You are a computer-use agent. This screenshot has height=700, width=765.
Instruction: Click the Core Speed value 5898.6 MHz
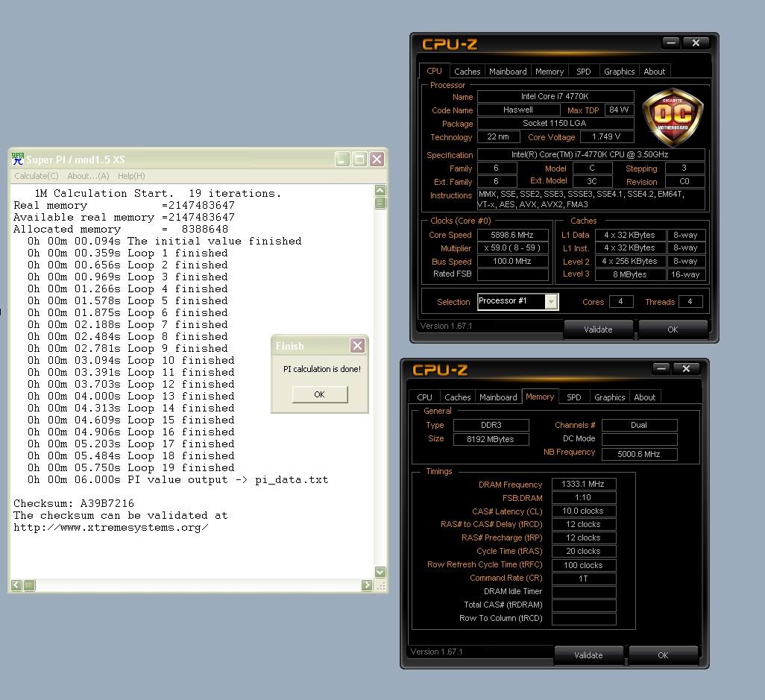click(513, 235)
